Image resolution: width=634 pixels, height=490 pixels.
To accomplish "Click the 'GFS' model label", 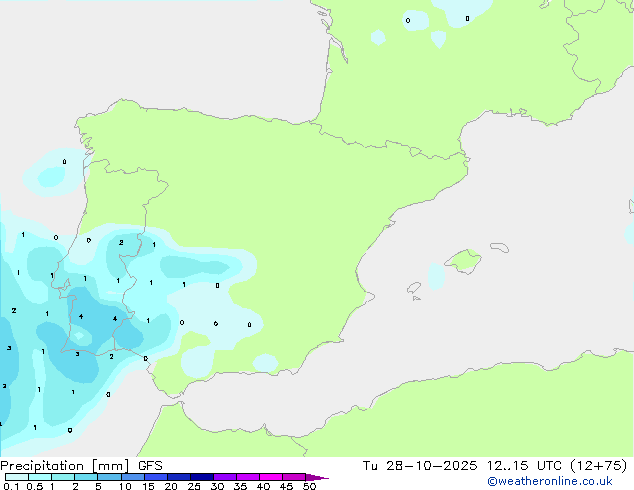I will click(x=150, y=466).
